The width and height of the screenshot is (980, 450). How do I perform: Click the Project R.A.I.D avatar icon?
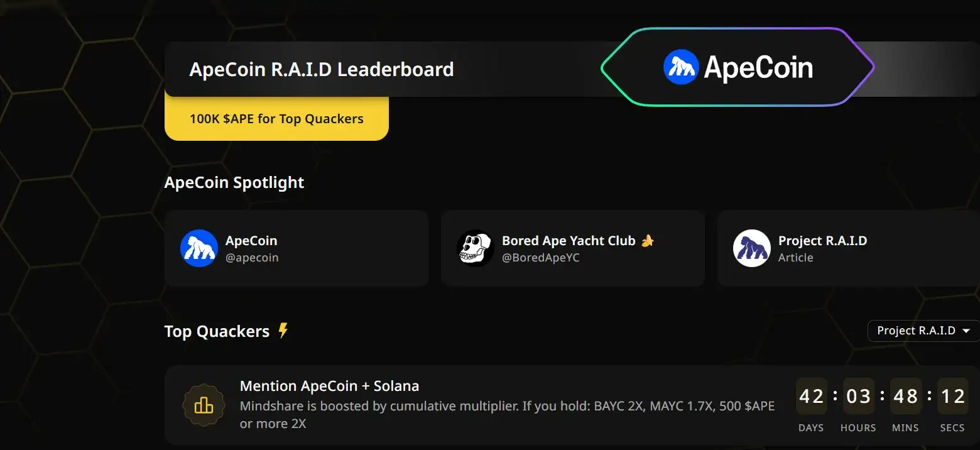(x=751, y=248)
